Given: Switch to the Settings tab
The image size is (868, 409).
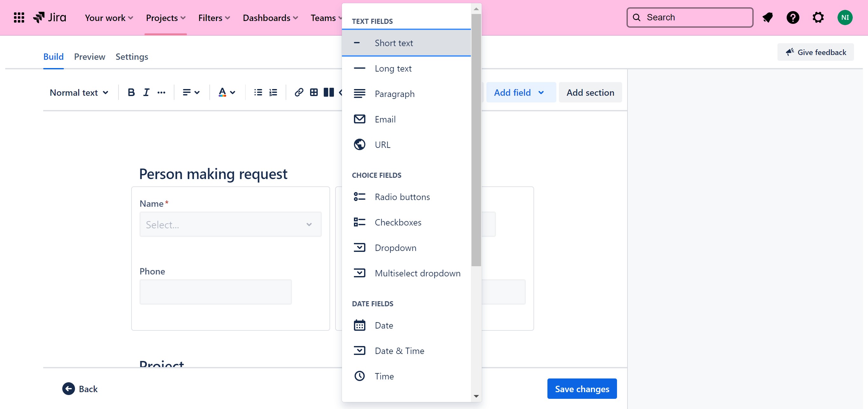Looking at the screenshot, I should pyautogui.click(x=132, y=57).
